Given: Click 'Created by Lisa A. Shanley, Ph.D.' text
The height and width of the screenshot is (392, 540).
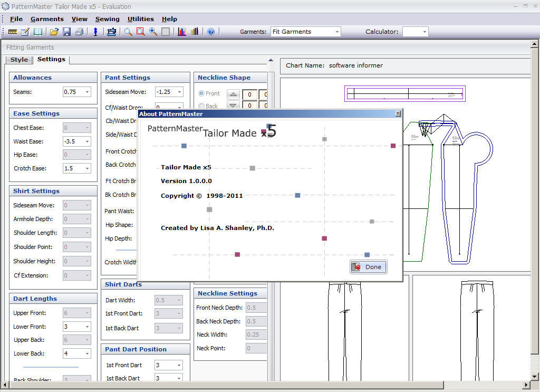Looking at the screenshot, I should pyautogui.click(x=217, y=228).
